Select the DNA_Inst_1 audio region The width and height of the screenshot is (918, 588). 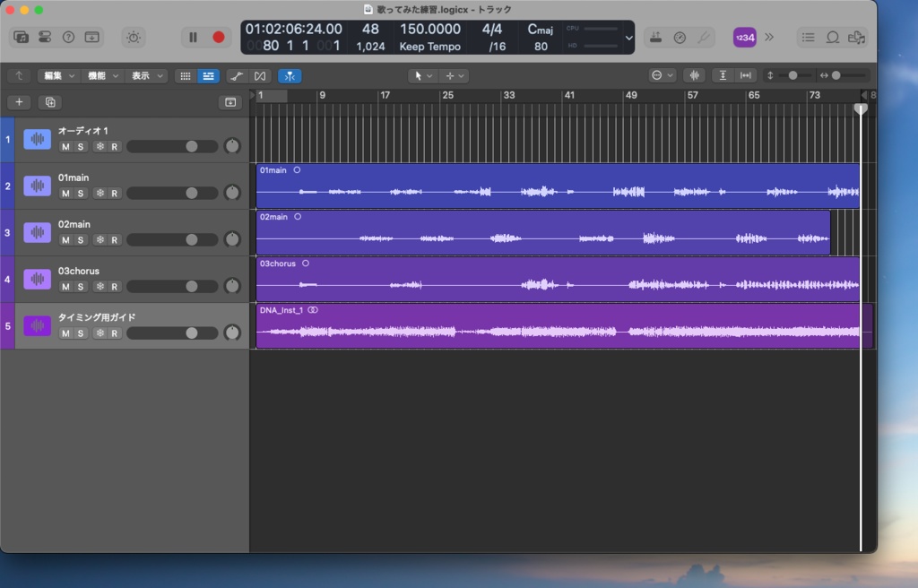(565, 325)
